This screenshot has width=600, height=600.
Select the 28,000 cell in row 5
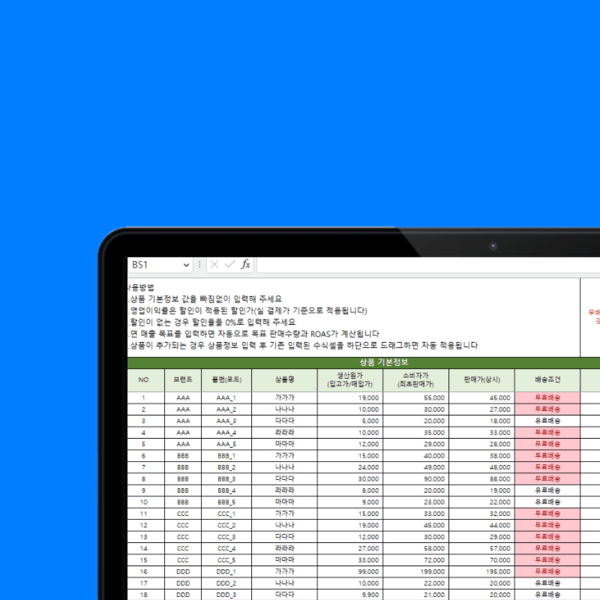(x=482, y=444)
